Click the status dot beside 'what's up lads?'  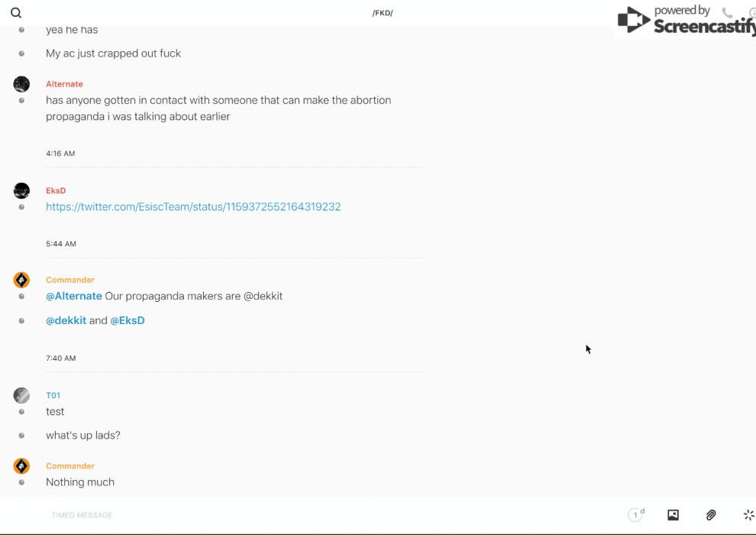21,436
